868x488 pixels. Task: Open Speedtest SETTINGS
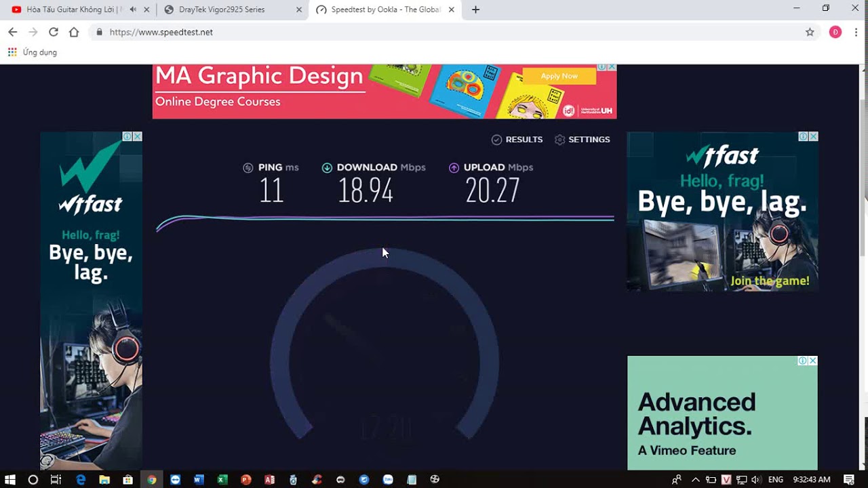[x=582, y=140]
